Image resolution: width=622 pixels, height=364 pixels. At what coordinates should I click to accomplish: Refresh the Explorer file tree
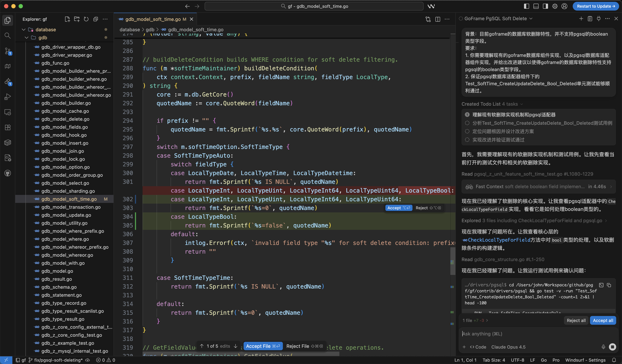(86, 19)
